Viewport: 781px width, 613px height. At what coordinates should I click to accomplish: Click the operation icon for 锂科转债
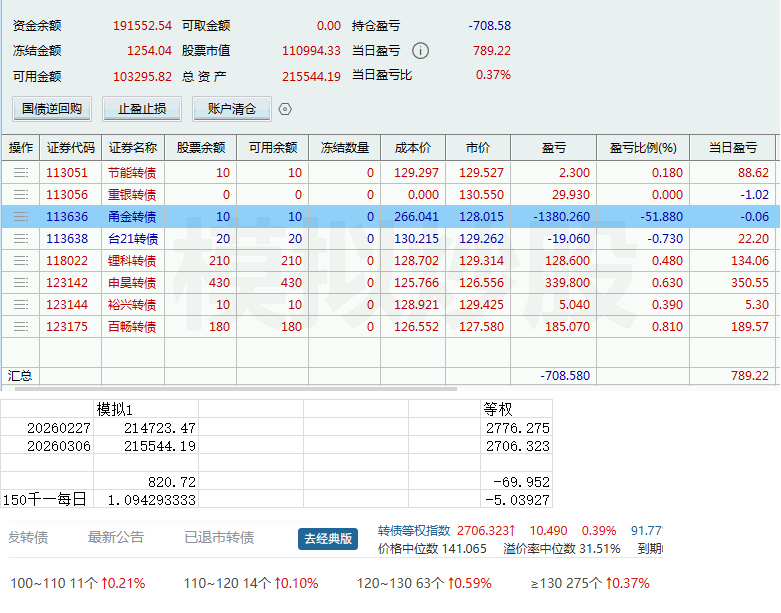click(x=20, y=261)
